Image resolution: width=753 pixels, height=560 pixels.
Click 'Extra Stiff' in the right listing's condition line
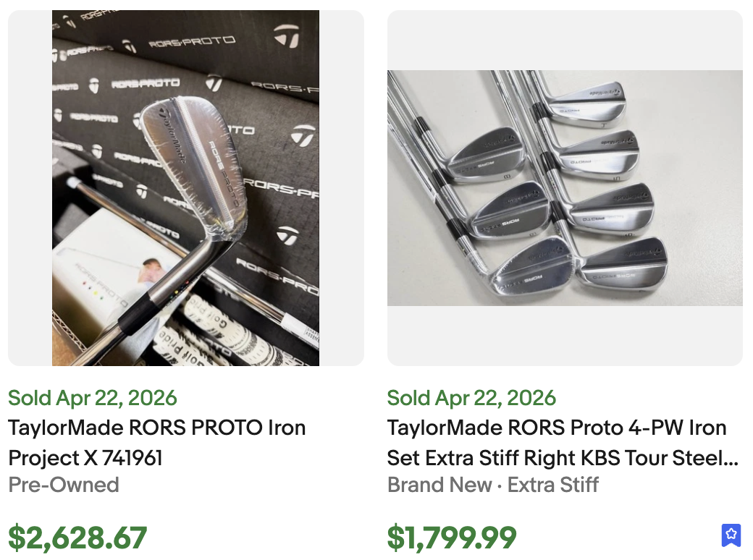point(552,485)
